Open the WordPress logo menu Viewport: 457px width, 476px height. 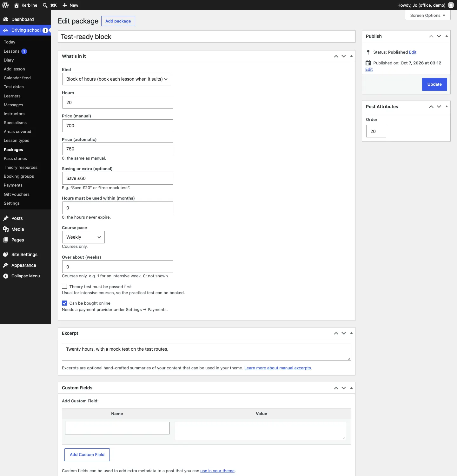pos(5,5)
